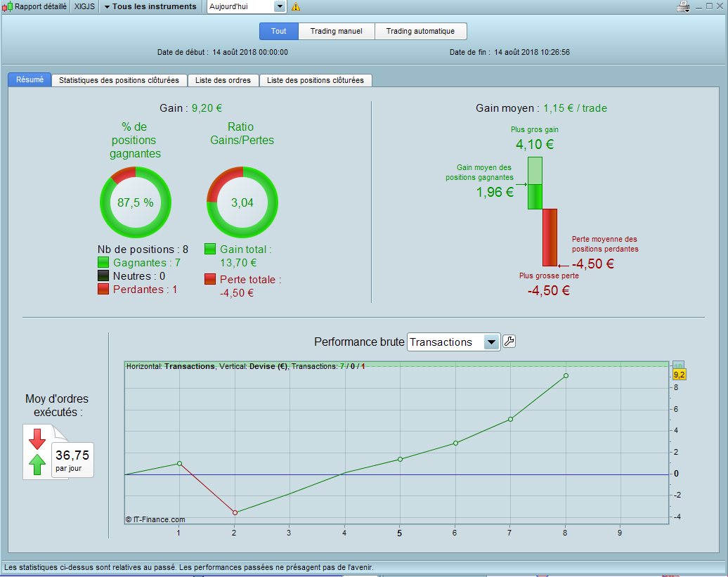Image resolution: width=728 pixels, height=577 pixels.
Task: Click the 1,96 € average winning gain value
Action: [x=495, y=192]
